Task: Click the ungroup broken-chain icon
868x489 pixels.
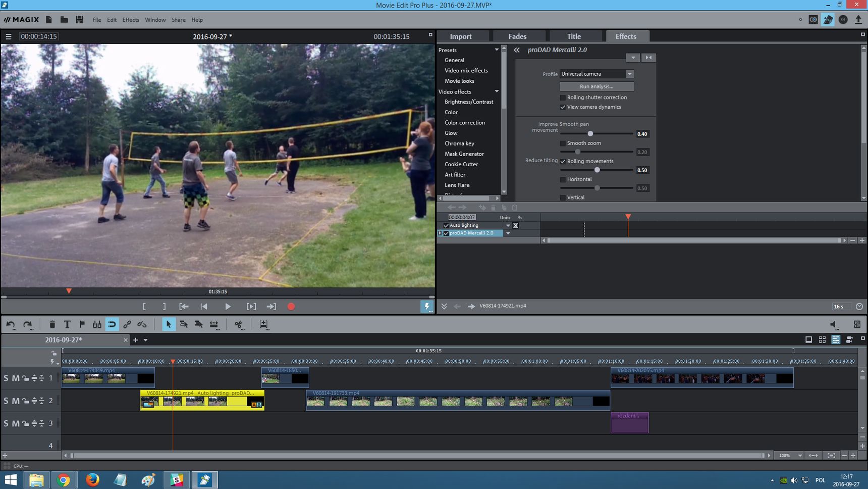Action: [x=142, y=324]
